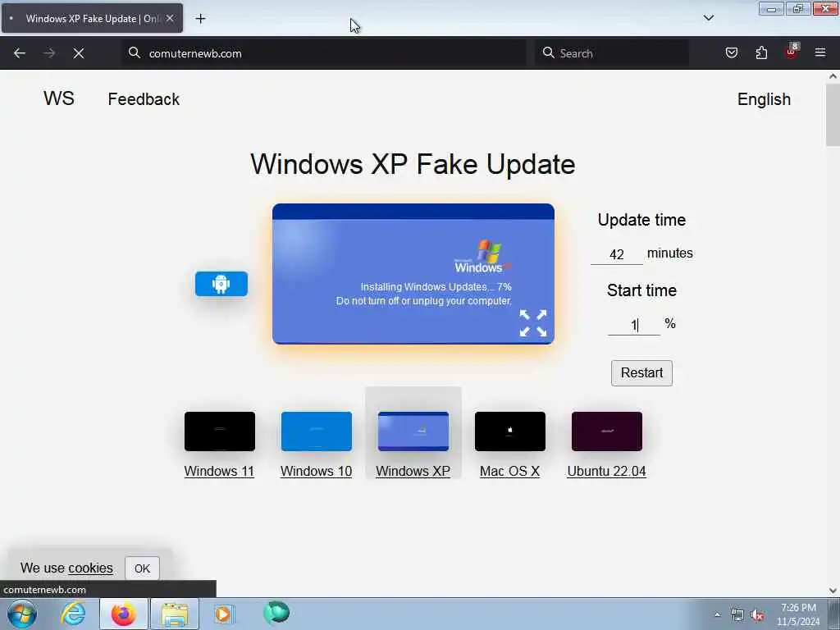Accept cookies with the OK button
Viewport: 840px width, 630px height.
[142, 568]
